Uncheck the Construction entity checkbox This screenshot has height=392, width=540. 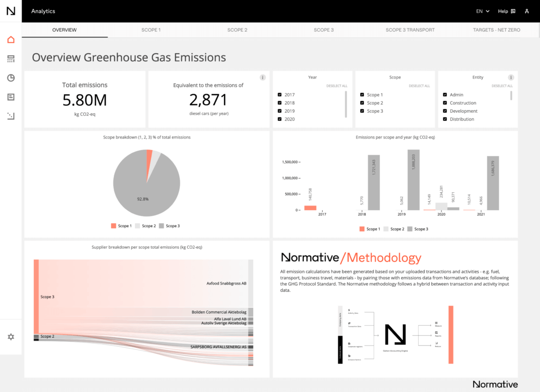445,103
